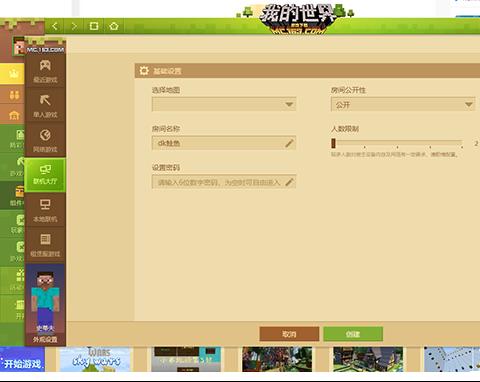Viewport: 480px width, 382px height.
Task: Click the 房间名称 room name input field
Action: [x=224, y=143]
